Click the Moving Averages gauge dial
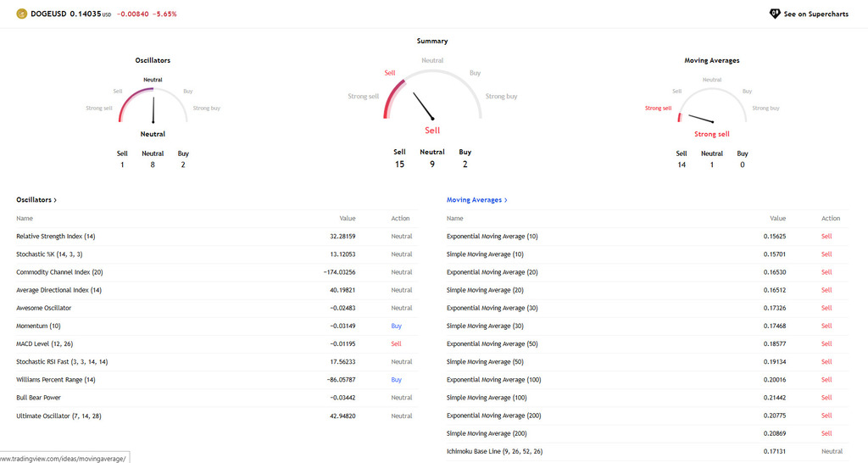 pyautogui.click(x=712, y=106)
